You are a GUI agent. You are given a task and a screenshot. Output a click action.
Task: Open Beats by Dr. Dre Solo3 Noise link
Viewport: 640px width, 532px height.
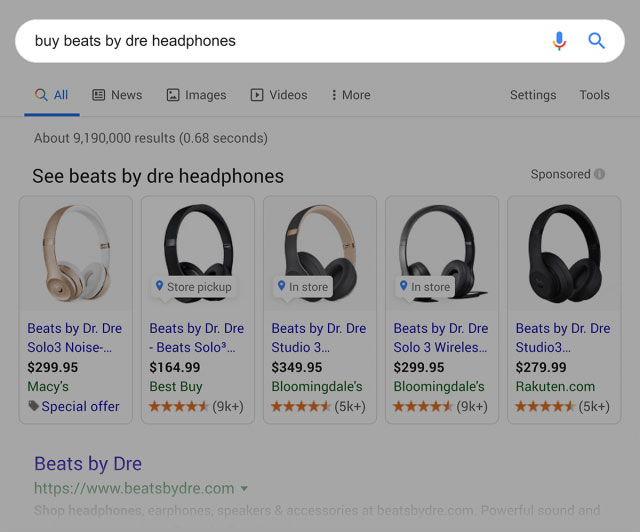(x=75, y=338)
